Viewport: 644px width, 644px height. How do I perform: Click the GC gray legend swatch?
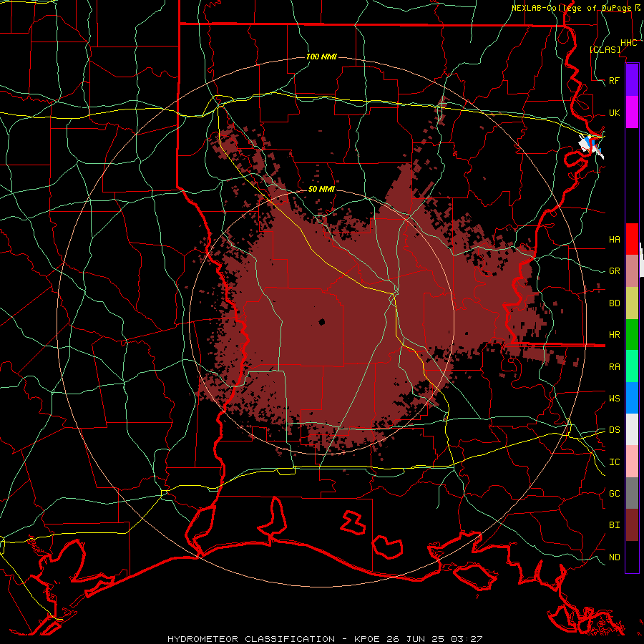coord(632,493)
